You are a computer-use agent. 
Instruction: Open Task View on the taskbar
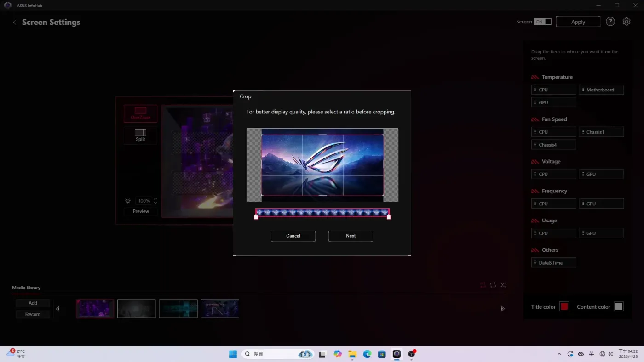pyautogui.click(x=322, y=354)
